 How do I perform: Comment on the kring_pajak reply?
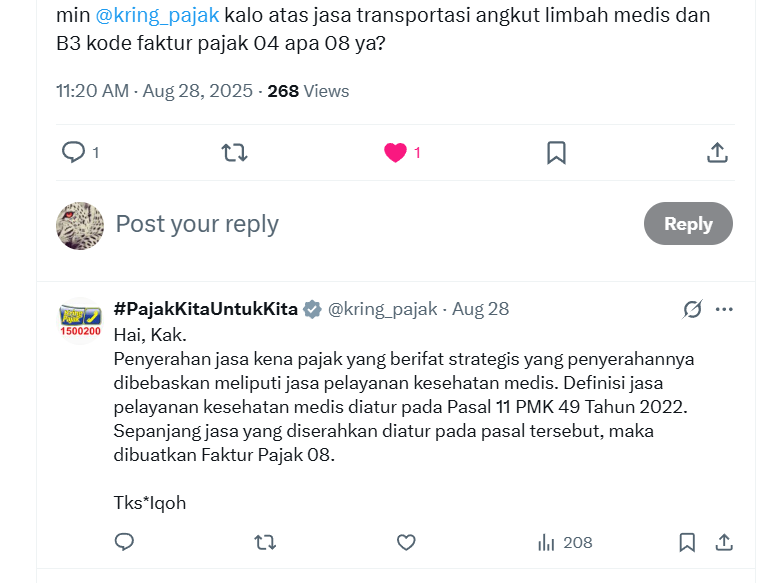[x=124, y=542]
